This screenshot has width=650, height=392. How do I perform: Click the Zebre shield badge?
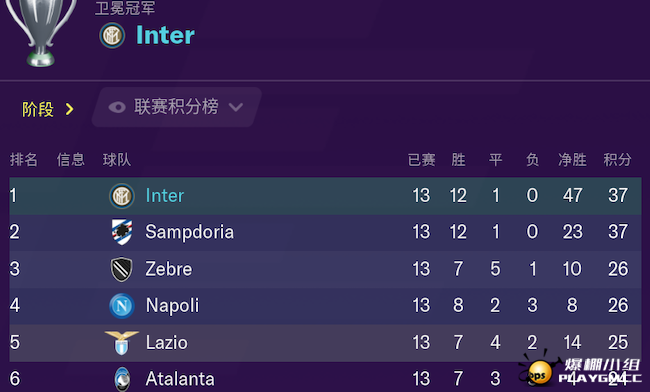coord(121,269)
